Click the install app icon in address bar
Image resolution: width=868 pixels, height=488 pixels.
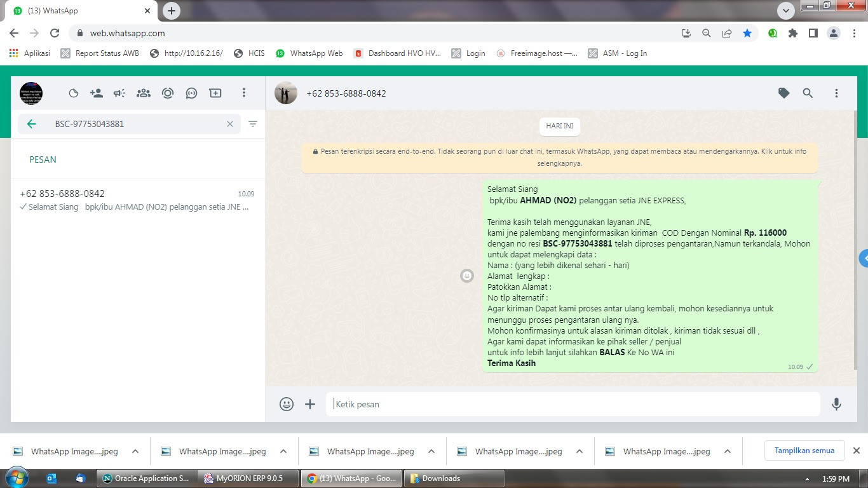(x=686, y=33)
